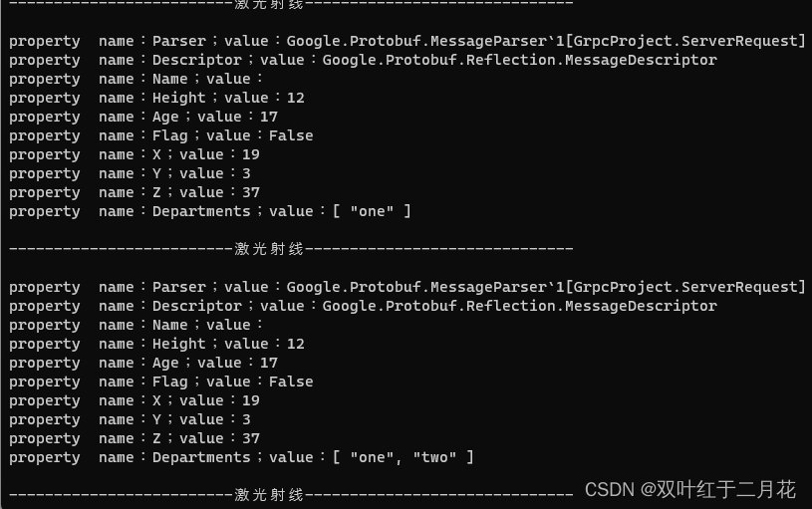Click Flag value False in second block
Screen dimensions: 812x509
[291, 382]
